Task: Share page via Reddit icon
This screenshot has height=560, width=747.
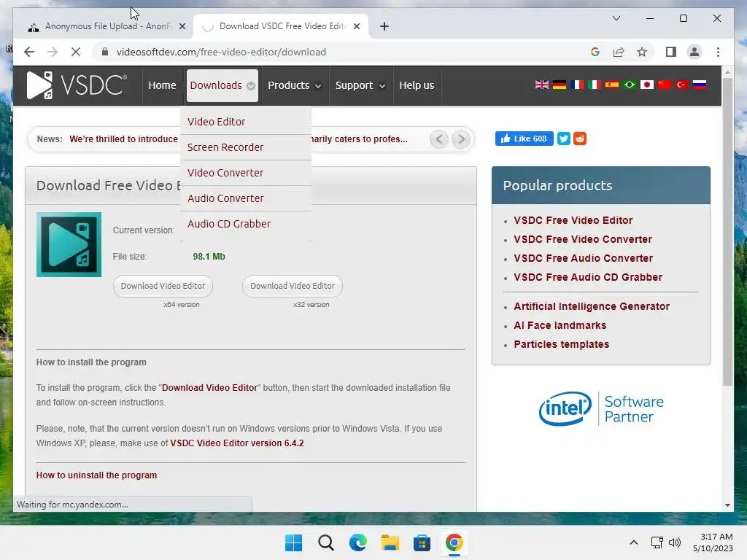Action: click(580, 139)
